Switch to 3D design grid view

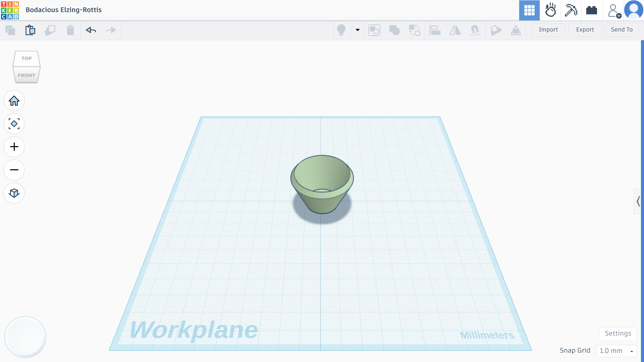[529, 10]
